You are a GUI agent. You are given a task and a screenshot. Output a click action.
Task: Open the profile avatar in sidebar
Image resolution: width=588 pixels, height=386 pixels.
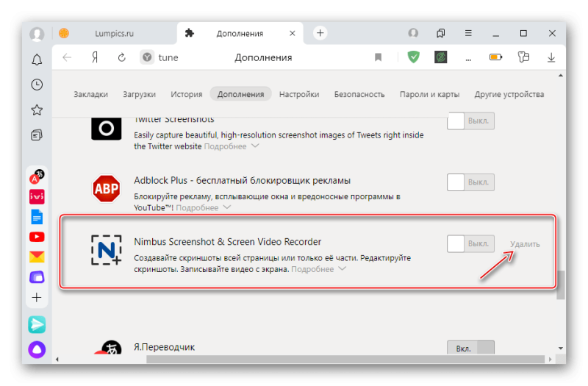point(37,34)
